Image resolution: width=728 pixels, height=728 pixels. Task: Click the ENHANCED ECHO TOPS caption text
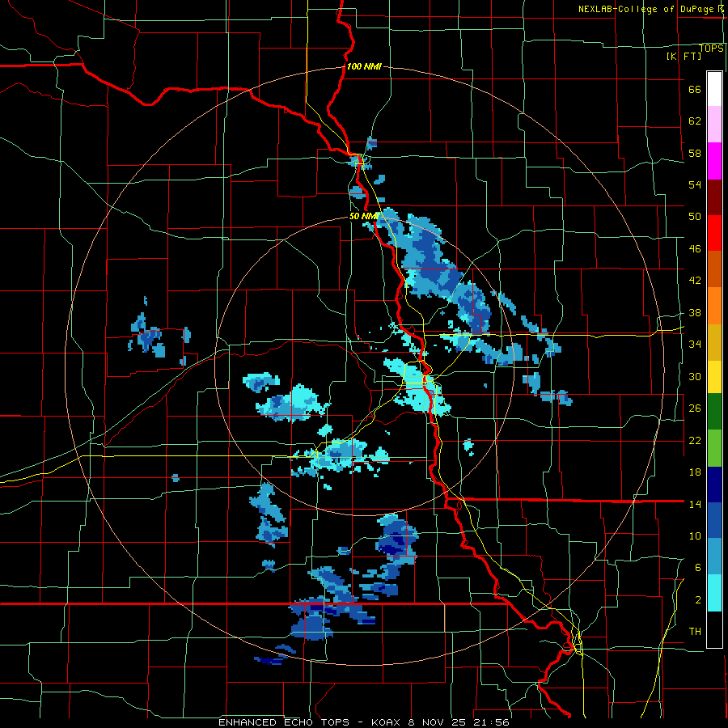[x=283, y=722]
